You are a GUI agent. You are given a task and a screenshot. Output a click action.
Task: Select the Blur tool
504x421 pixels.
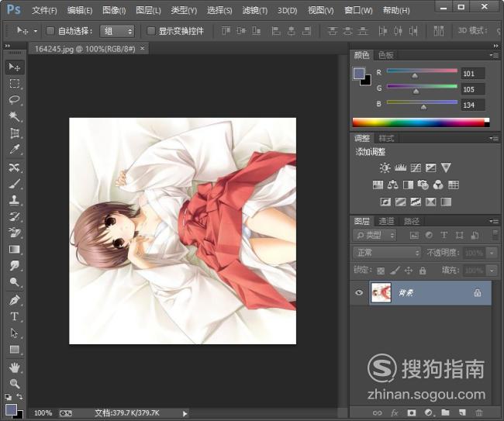coord(15,266)
